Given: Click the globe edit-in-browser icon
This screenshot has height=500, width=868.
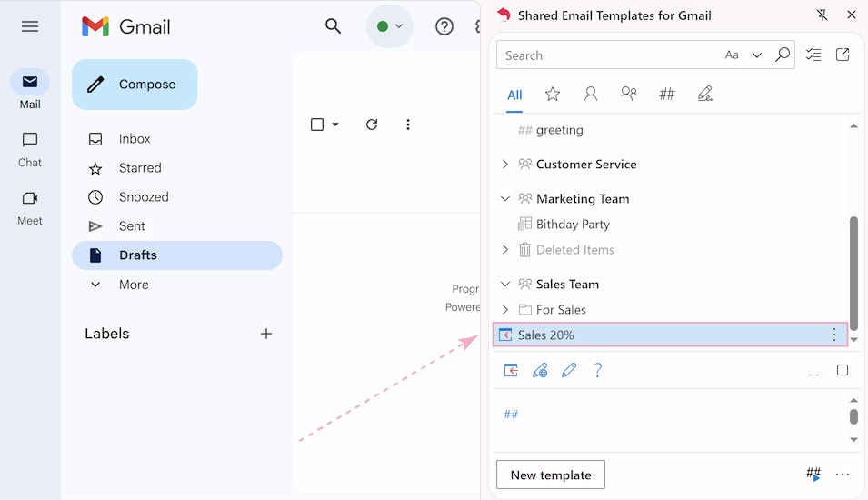Looking at the screenshot, I should point(540,370).
